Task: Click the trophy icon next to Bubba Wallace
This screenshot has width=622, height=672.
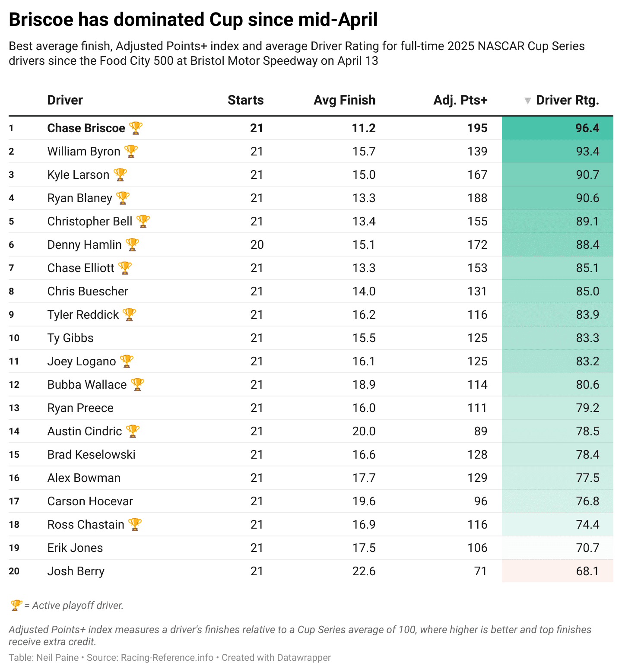Action: [137, 384]
